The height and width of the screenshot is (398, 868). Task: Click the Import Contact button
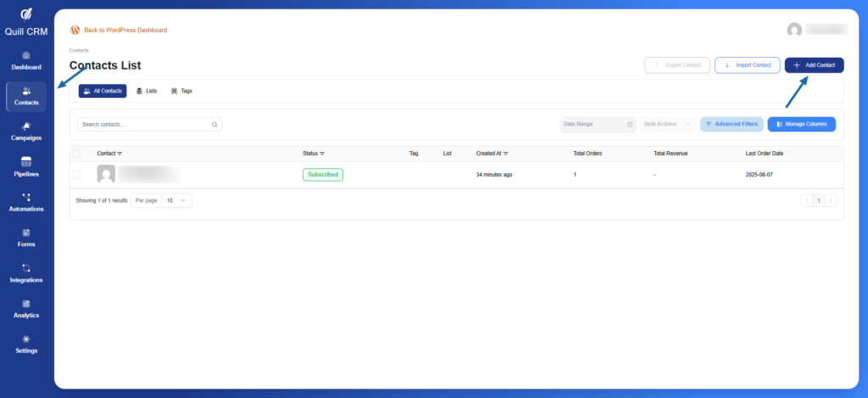pos(748,65)
